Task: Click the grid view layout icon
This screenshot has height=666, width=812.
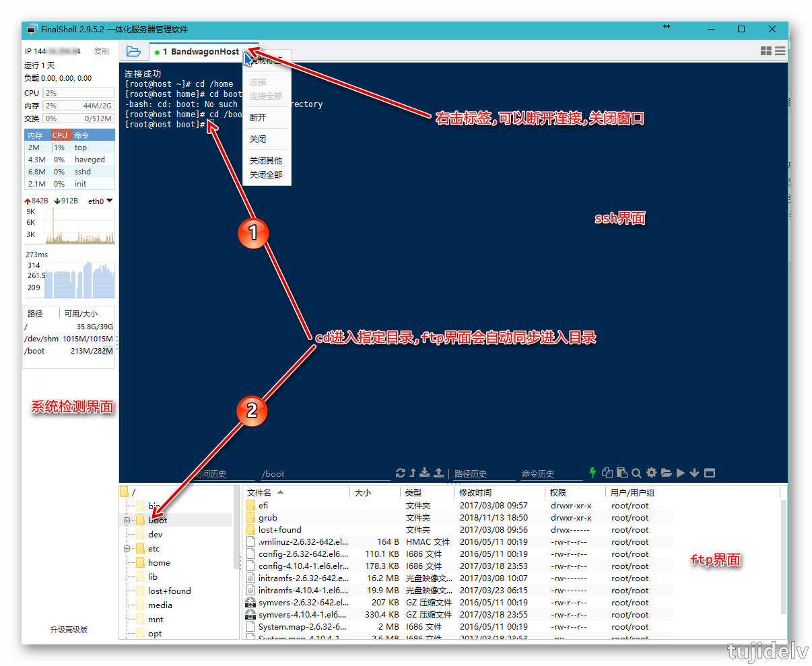Action: coord(766,51)
